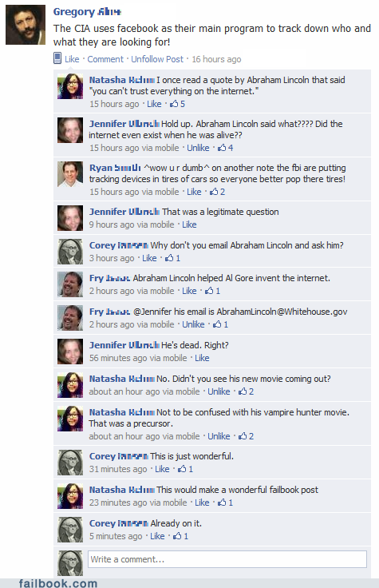Click thumbs-up icon on vampire hunter movie comment

point(243,436)
